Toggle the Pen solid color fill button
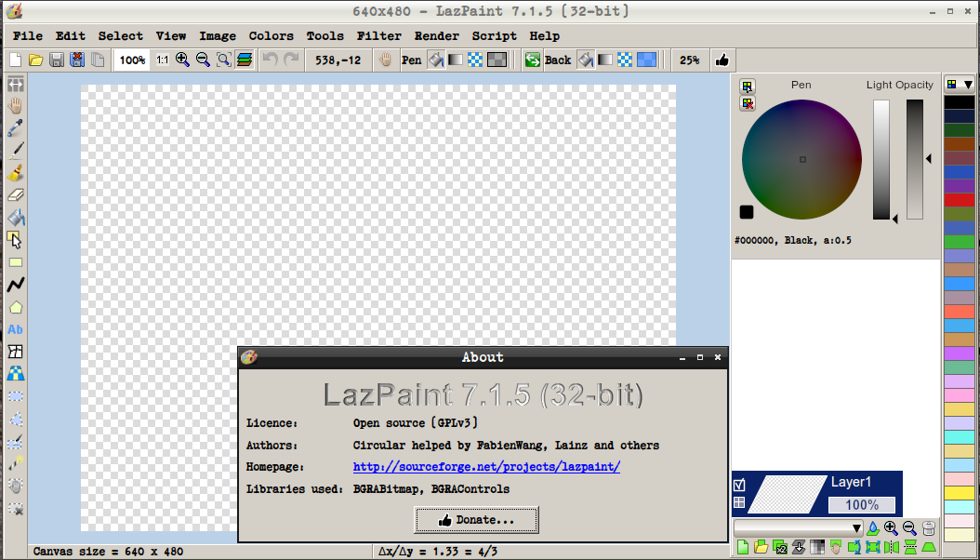Screen dimensions: 980x560 (436, 60)
